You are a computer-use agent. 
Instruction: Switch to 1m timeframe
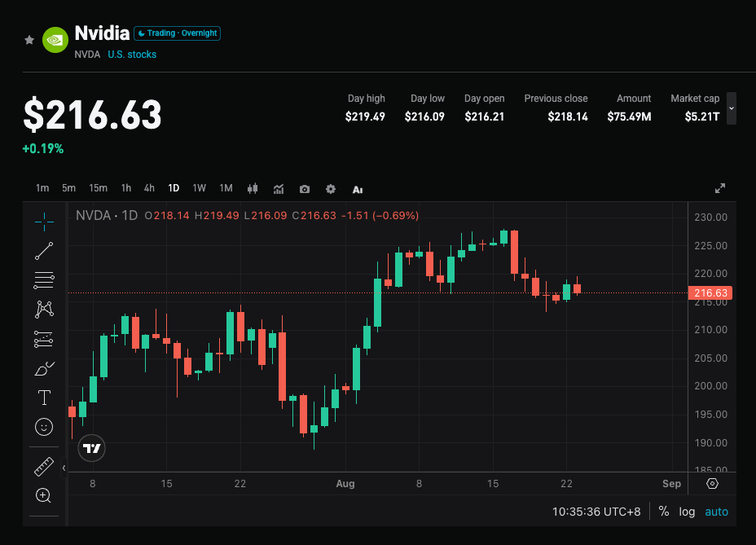(42, 188)
